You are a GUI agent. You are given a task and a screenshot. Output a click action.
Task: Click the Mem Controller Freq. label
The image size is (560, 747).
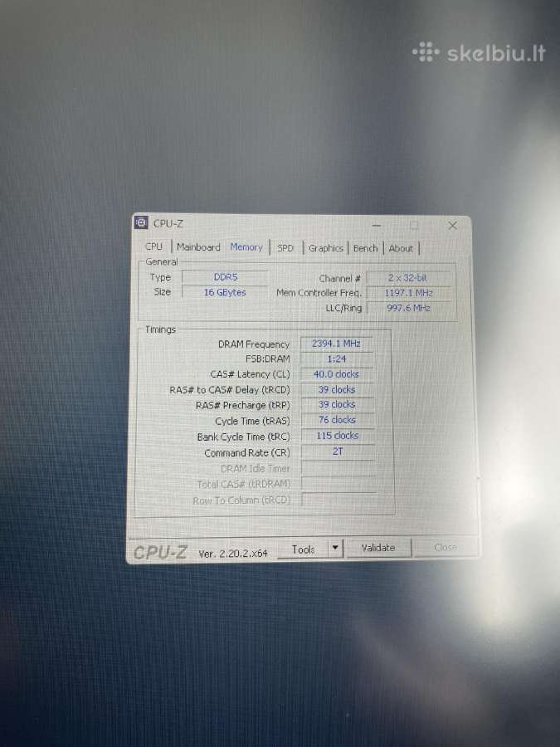click(x=319, y=292)
